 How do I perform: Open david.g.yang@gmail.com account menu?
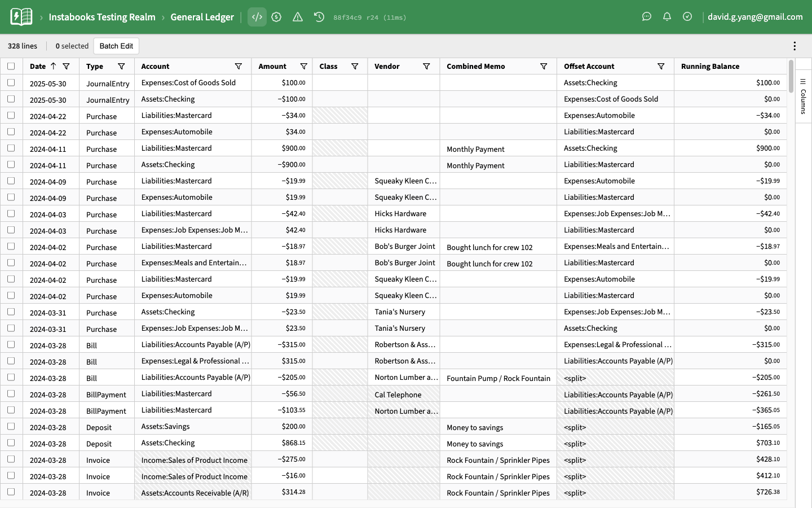coord(755,17)
